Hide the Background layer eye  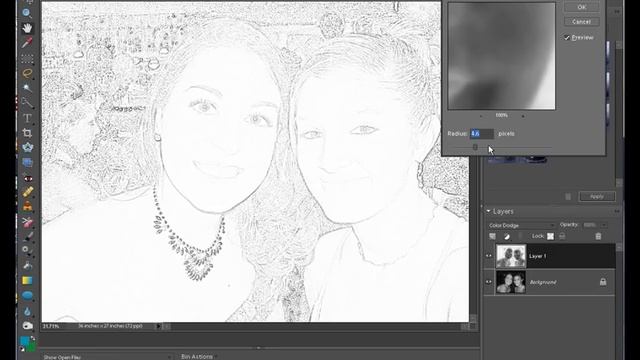(x=489, y=282)
